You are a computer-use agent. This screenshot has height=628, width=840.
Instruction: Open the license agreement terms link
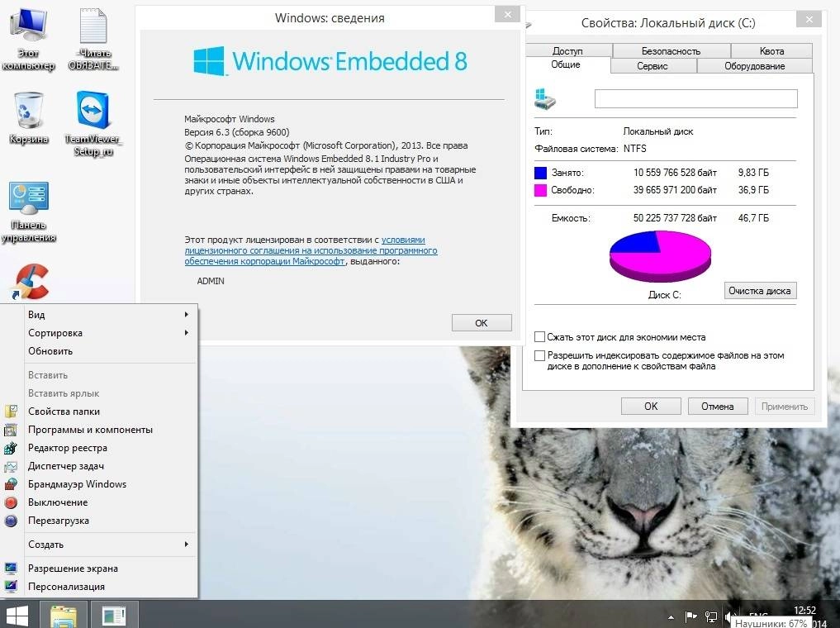click(x=311, y=250)
